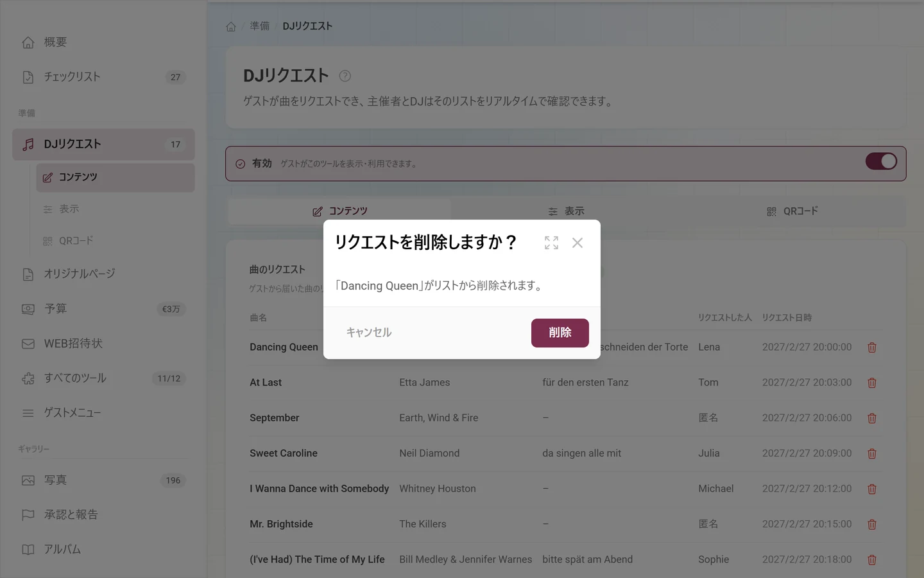Image resolution: width=924 pixels, height=578 pixels.
Task: Click the 曲名 column header
Action: (x=258, y=318)
